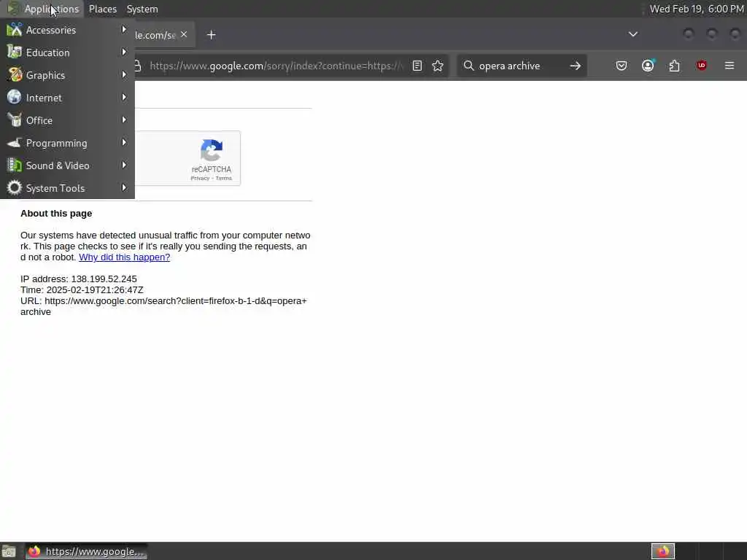Click the show desktop icon in bottom panel

point(9,551)
